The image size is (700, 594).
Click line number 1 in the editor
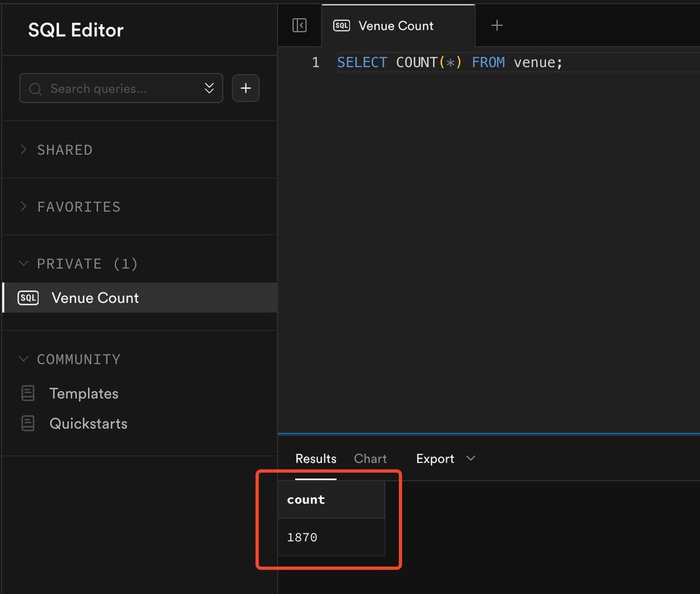316,62
